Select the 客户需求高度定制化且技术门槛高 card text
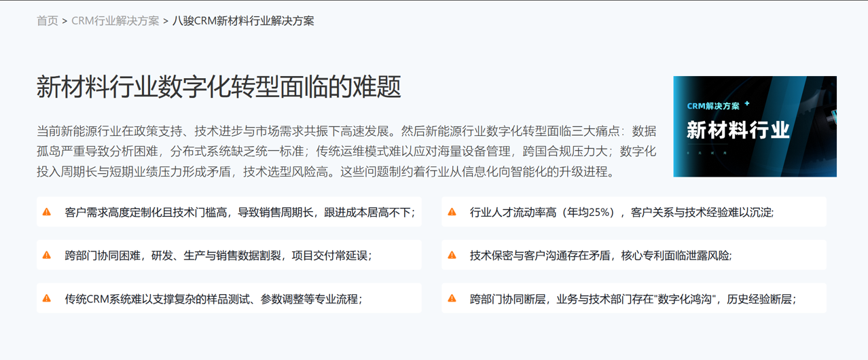This screenshot has height=360, width=868. point(240,213)
